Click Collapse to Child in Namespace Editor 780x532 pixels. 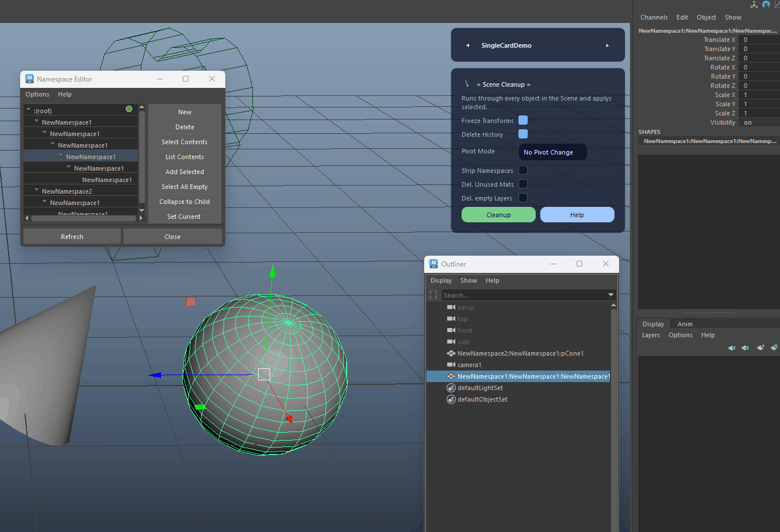185,202
